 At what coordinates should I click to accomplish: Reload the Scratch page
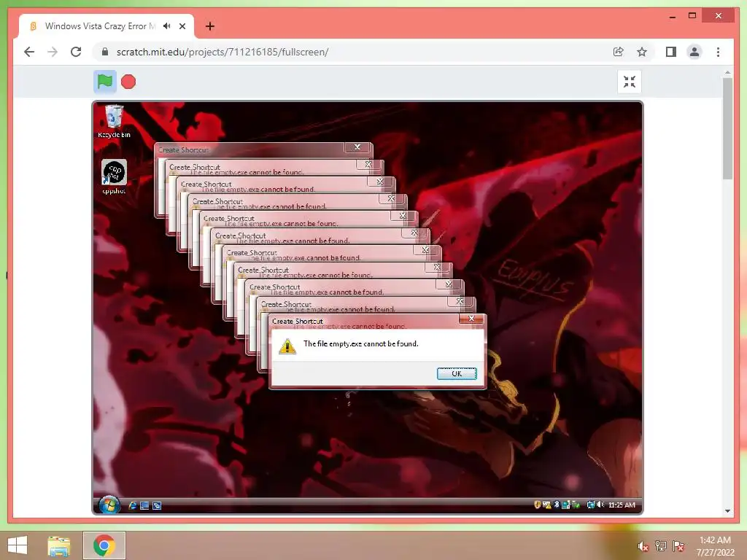click(76, 52)
